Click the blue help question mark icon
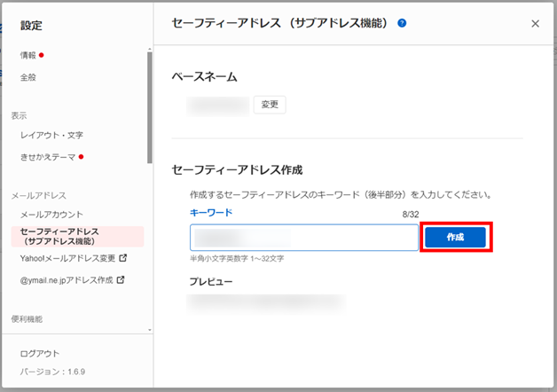 [x=402, y=23]
